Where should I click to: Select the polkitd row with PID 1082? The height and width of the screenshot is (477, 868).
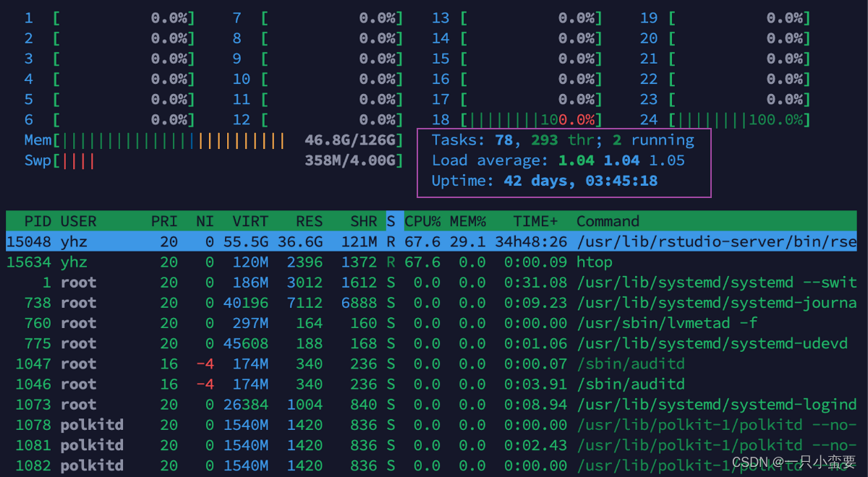coord(431,465)
